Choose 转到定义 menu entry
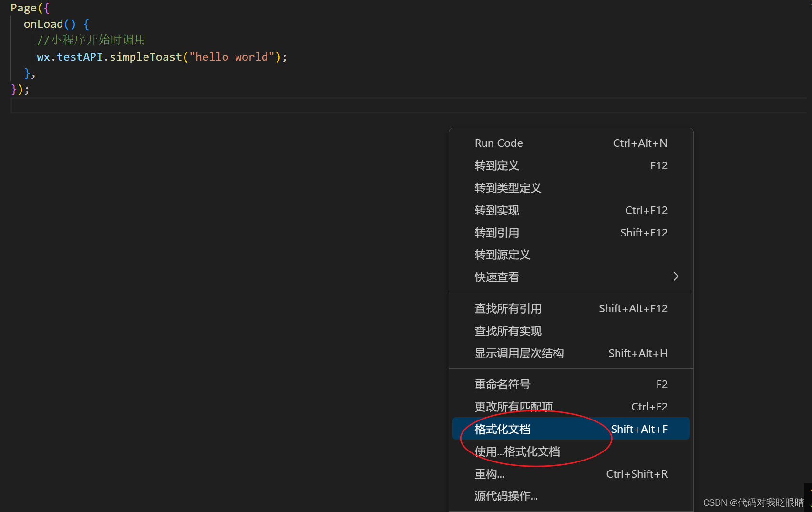 [571, 165]
